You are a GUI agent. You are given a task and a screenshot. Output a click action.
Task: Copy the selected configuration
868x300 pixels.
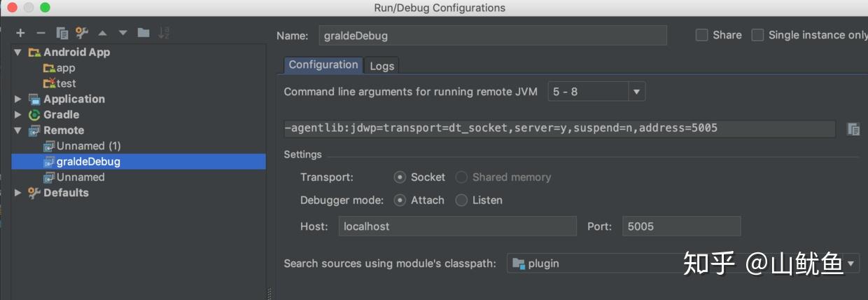coord(62,33)
